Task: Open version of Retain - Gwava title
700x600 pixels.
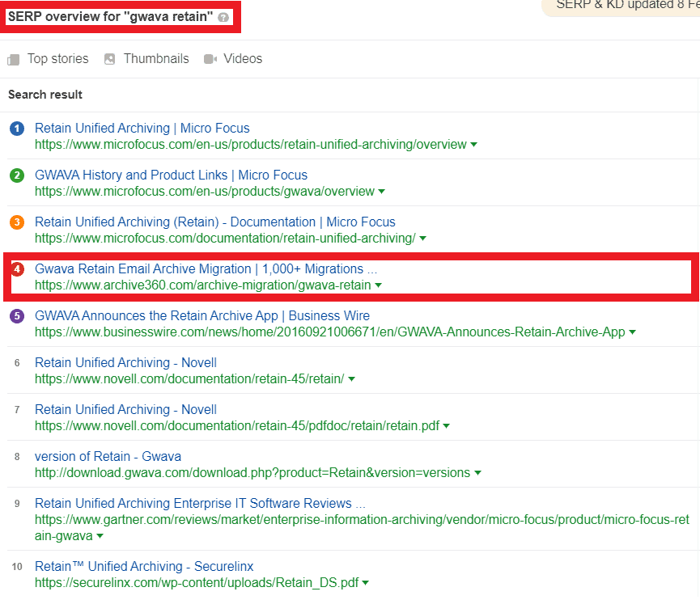Action: coord(108,456)
